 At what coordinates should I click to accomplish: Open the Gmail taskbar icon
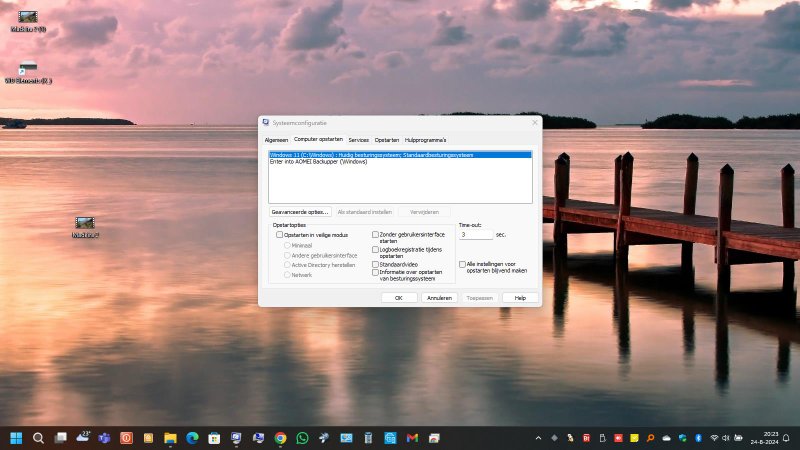[412, 438]
